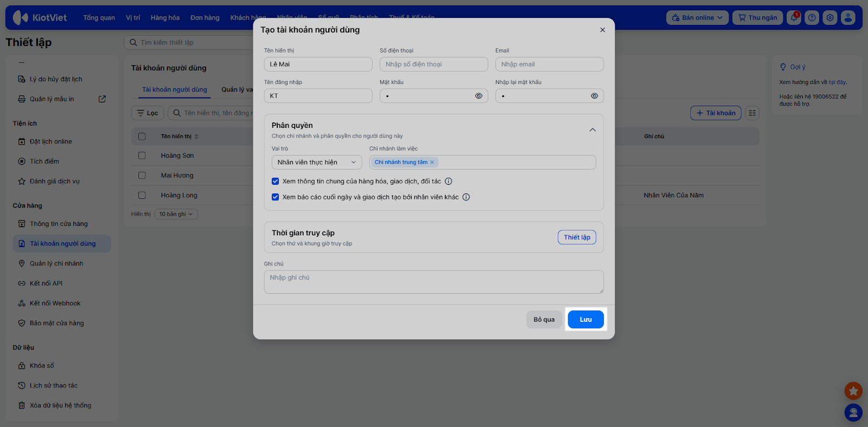Click the KiotViet logo icon

point(21,18)
